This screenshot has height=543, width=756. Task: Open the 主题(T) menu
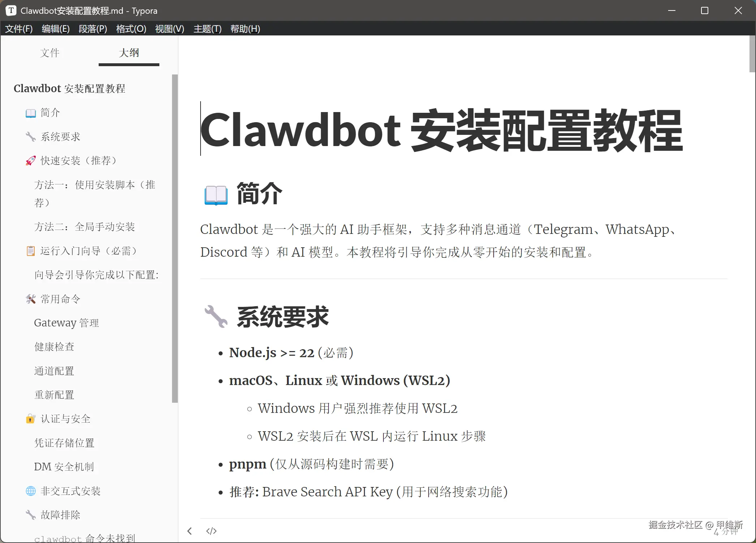[207, 29]
